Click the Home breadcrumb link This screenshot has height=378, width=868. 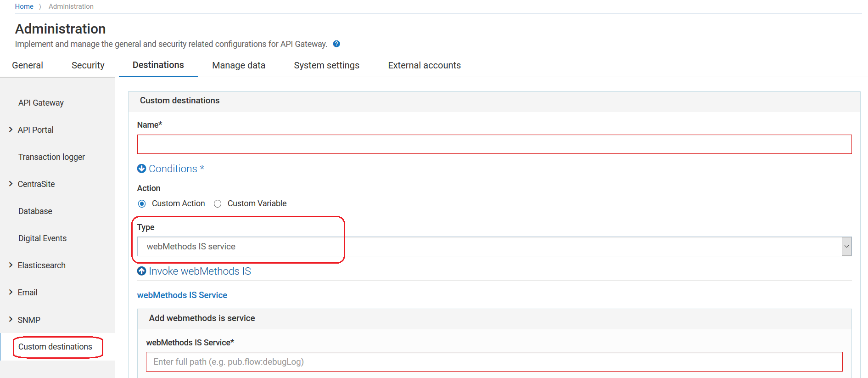[x=24, y=6]
